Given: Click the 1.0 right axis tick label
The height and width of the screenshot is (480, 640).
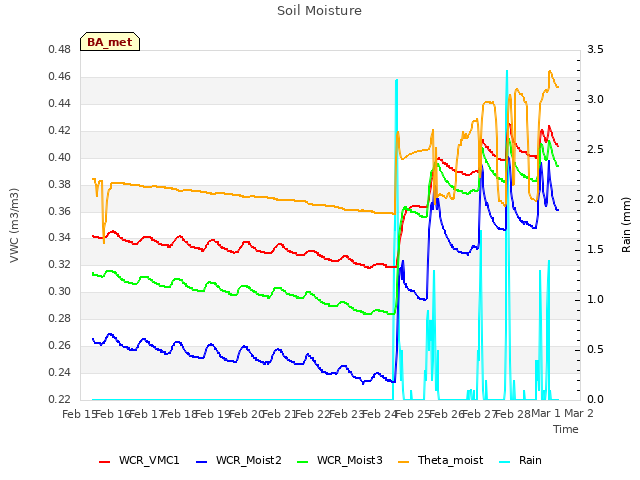Looking at the screenshot, I should [595, 300].
